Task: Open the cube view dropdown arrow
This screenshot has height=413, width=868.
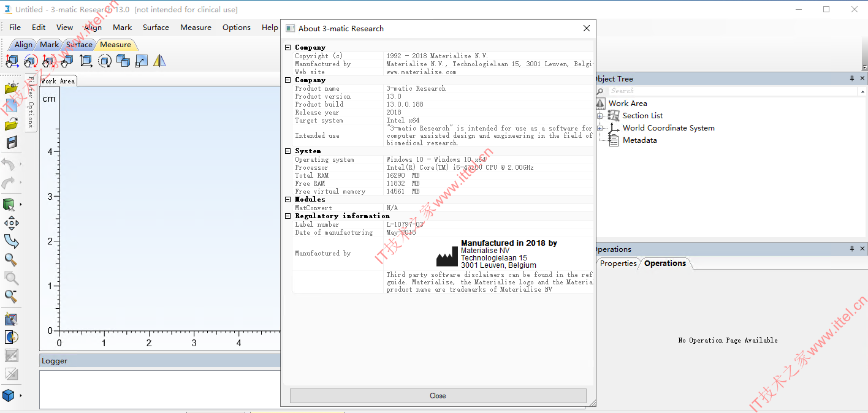Action: [20, 395]
